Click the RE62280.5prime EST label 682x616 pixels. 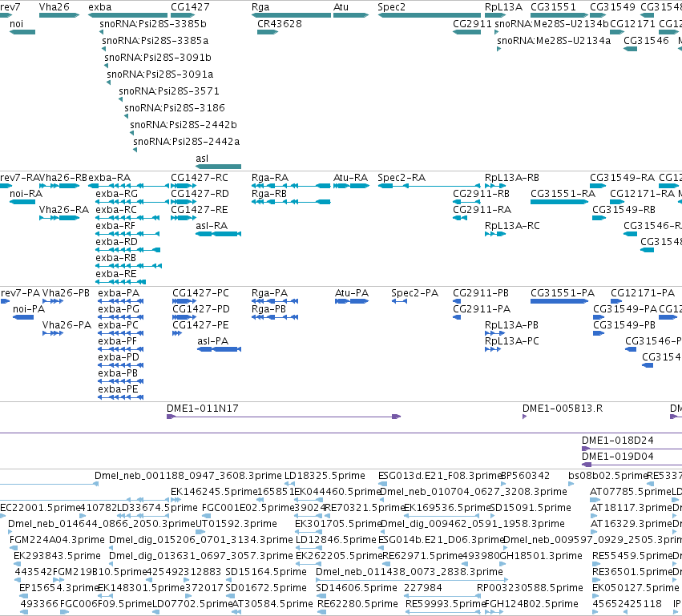pyautogui.click(x=357, y=604)
